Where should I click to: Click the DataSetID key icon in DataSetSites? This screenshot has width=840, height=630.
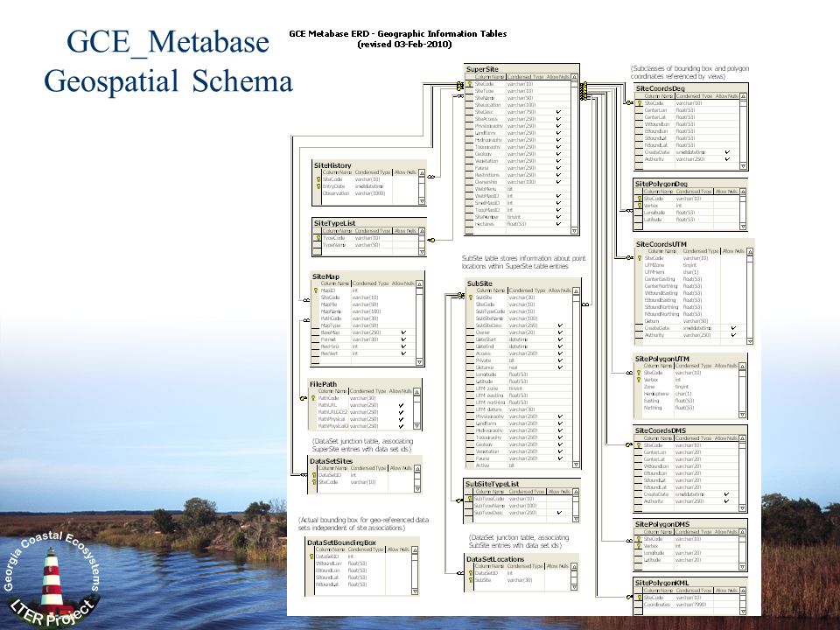(314, 474)
